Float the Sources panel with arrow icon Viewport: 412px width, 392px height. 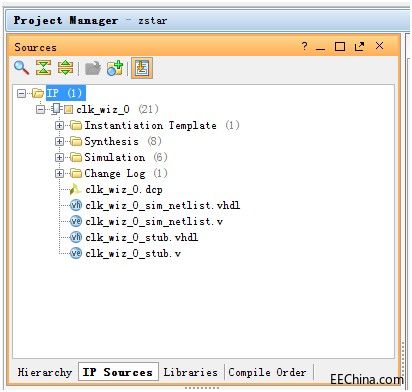pos(359,46)
